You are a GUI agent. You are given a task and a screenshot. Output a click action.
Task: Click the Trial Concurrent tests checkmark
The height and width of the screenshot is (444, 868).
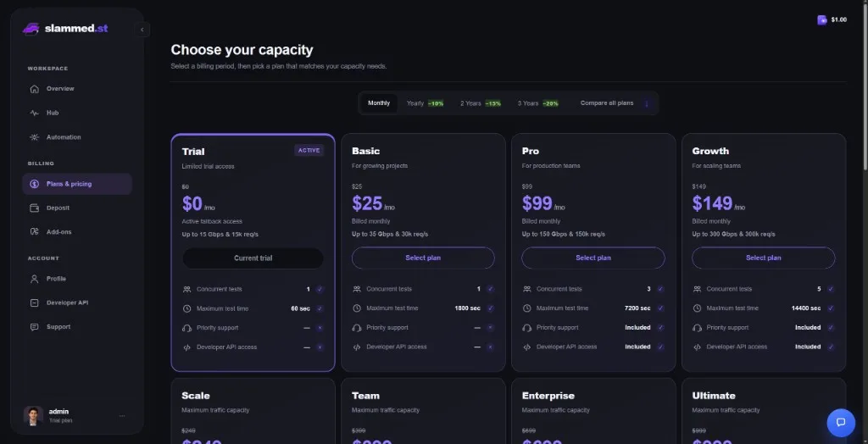point(320,290)
